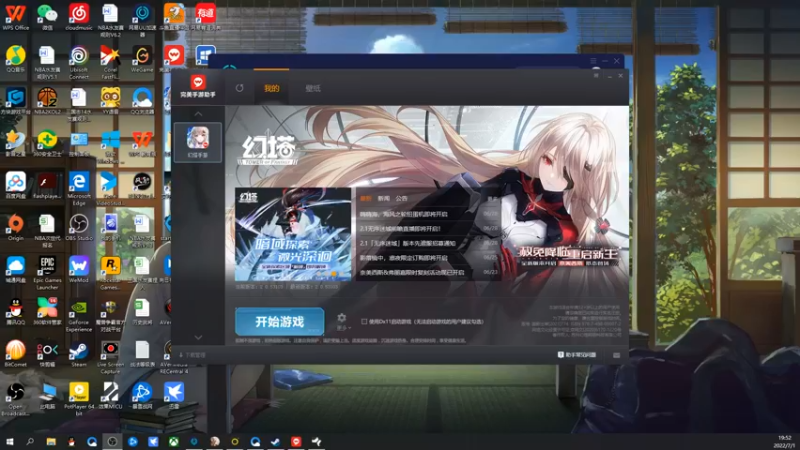Open the first news item dated 06/28
The image size is (800, 450).
[x=429, y=214]
